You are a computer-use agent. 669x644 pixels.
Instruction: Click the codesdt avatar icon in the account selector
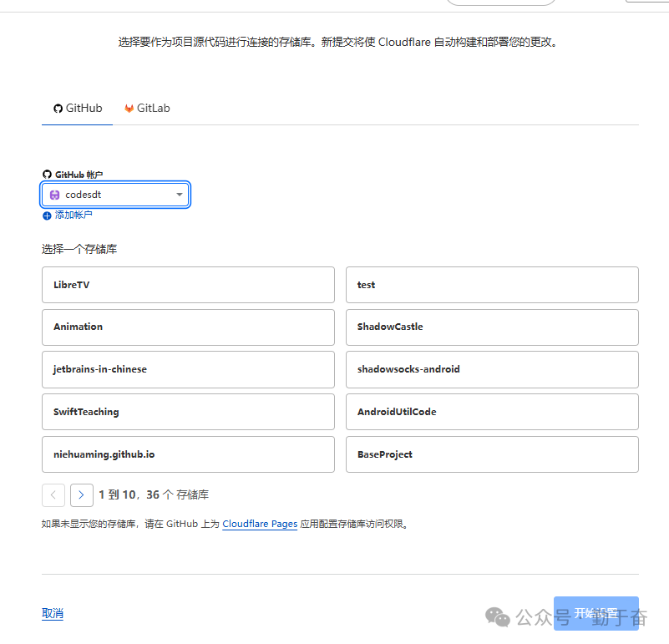pyautogui.click(x=54, y=194)
